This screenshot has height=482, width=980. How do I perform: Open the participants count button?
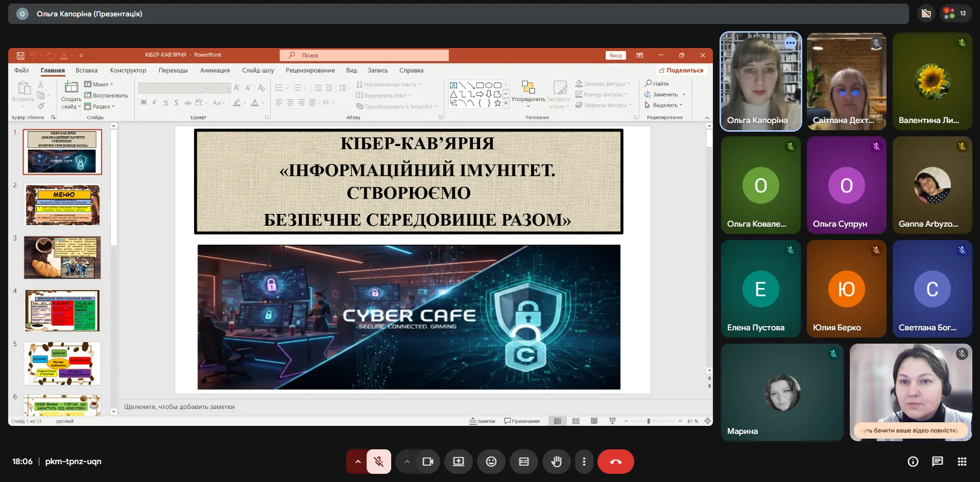coord(956,14)
